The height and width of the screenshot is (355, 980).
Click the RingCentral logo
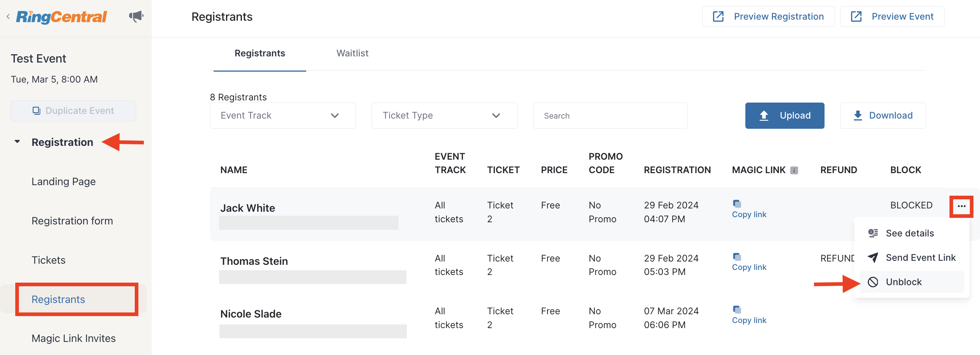pyautogui.click(x=61, y=16)
